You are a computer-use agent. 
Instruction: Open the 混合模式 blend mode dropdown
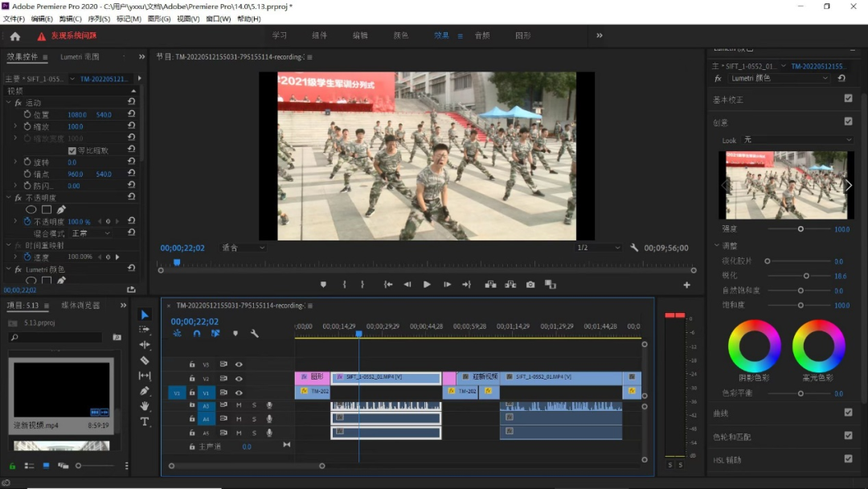[x=91, y=233]
